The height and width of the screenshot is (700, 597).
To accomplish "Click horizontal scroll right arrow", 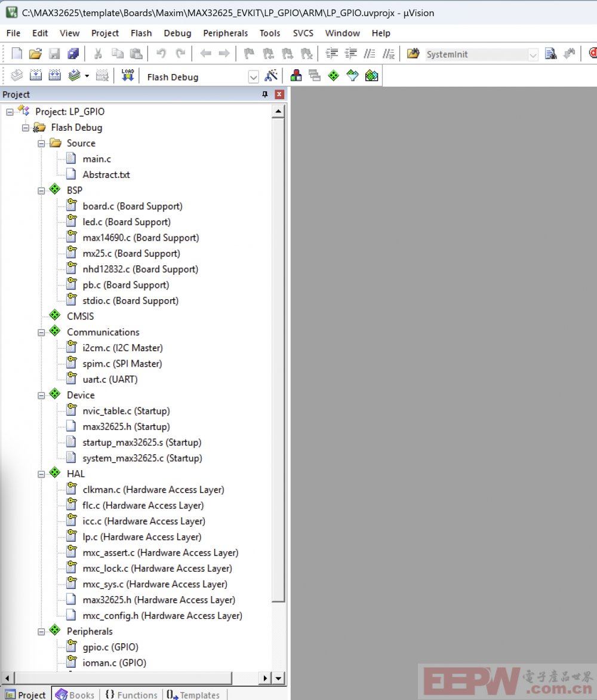I will pos(265,678).
